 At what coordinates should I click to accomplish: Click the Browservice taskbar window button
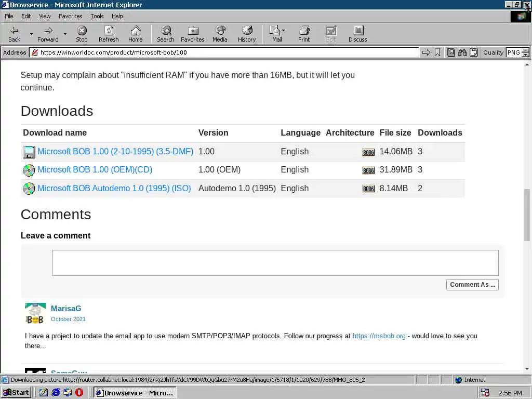click(x=135, y=393)
